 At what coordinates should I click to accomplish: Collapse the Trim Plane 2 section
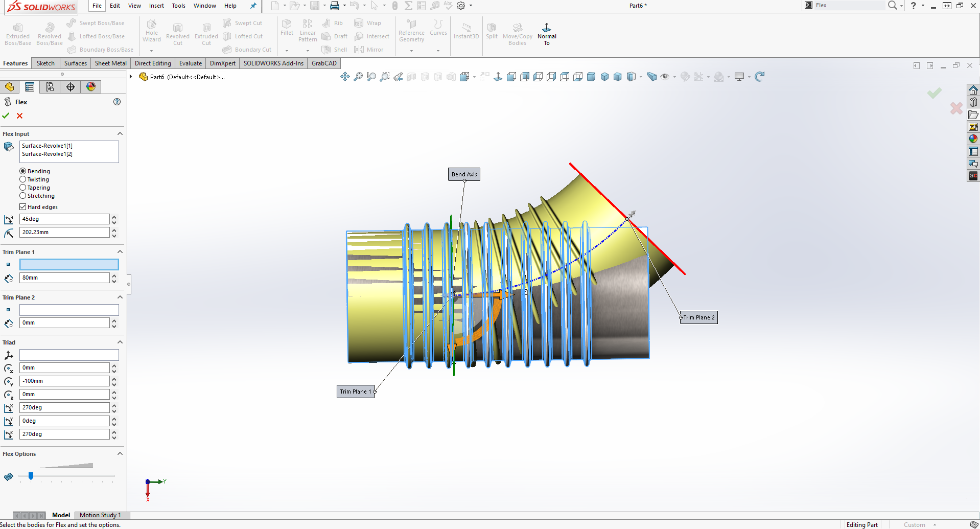pos(120,297)
